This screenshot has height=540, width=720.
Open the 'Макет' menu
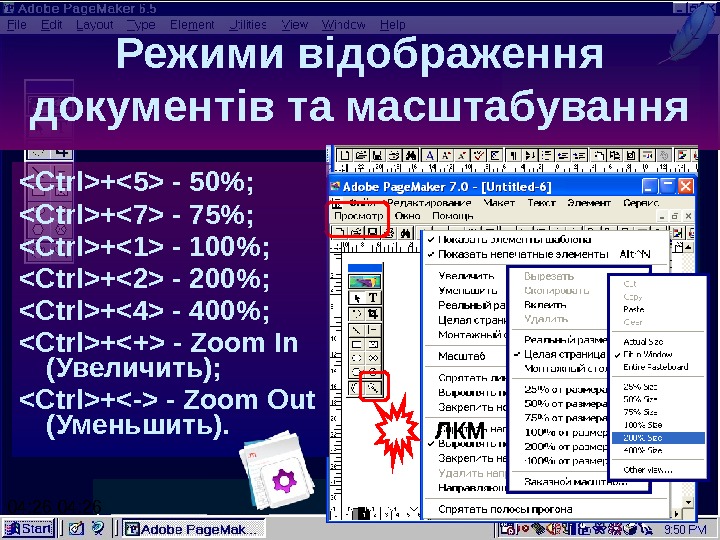point(499,202)
